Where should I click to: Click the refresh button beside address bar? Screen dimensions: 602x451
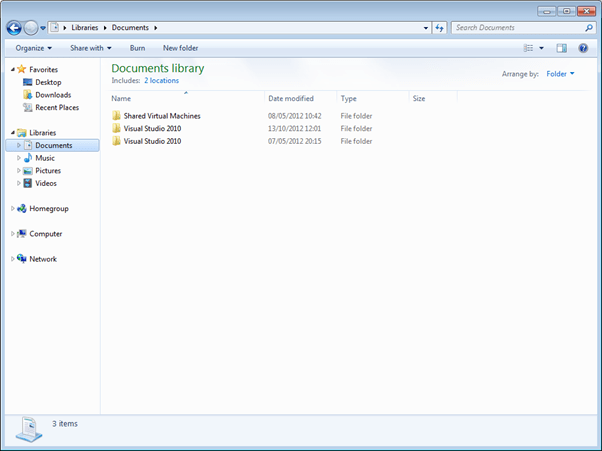[x=439, y=28]
